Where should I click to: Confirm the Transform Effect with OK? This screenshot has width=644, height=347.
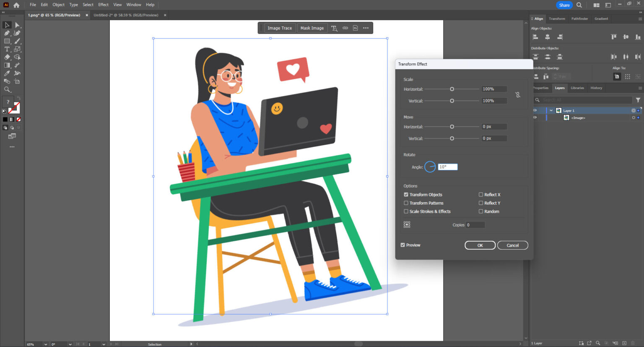coord(480,245)
